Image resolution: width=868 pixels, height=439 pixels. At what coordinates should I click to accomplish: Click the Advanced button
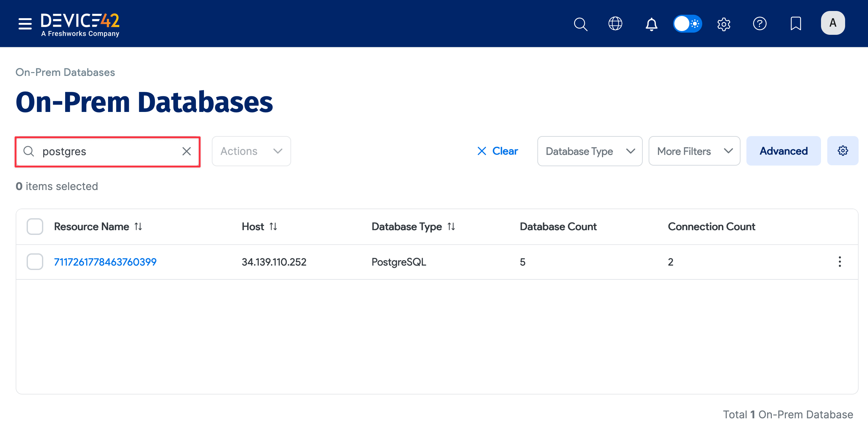pos(783,151)
